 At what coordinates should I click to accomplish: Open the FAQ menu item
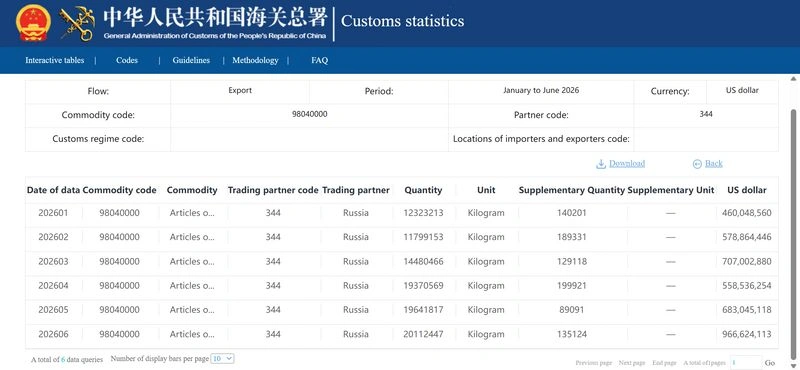319,60
